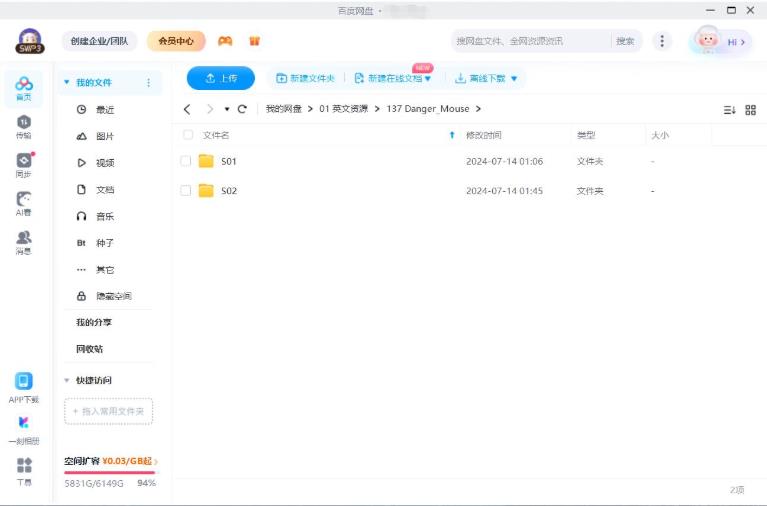Viewport: 767px width, 506px height.
Task: Click the 上传 upload button
Action: pyautogui.click(x=221, y=78)
